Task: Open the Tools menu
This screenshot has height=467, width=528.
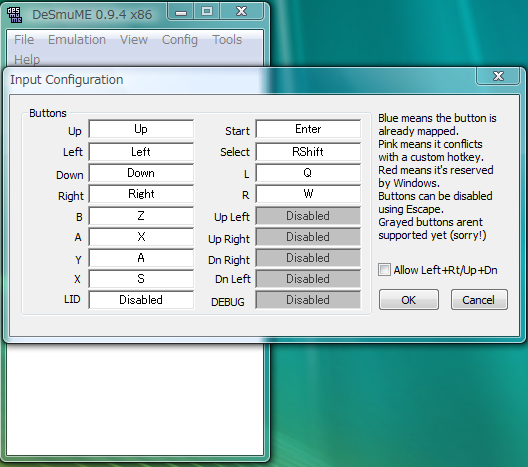Action: click(227, 40)
